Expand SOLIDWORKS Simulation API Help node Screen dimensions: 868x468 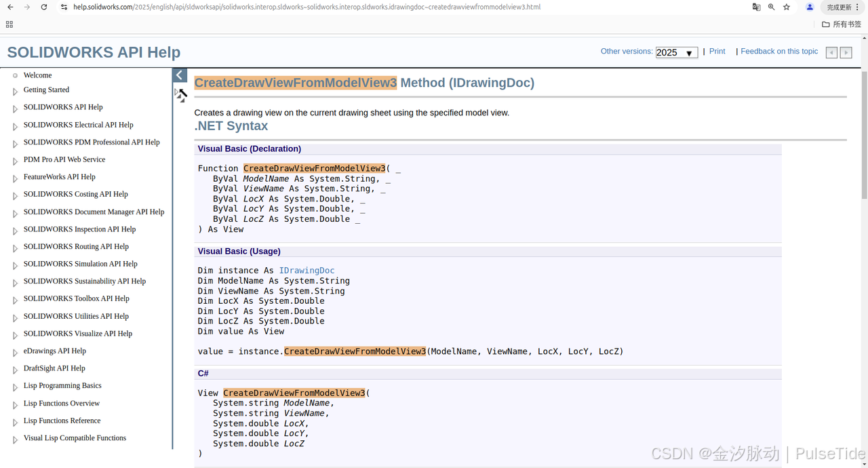[15, 266]
